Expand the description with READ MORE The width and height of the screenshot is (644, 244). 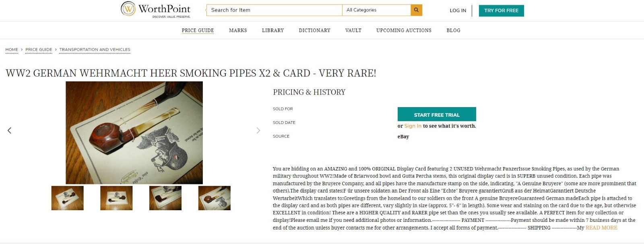pos(601,227)
